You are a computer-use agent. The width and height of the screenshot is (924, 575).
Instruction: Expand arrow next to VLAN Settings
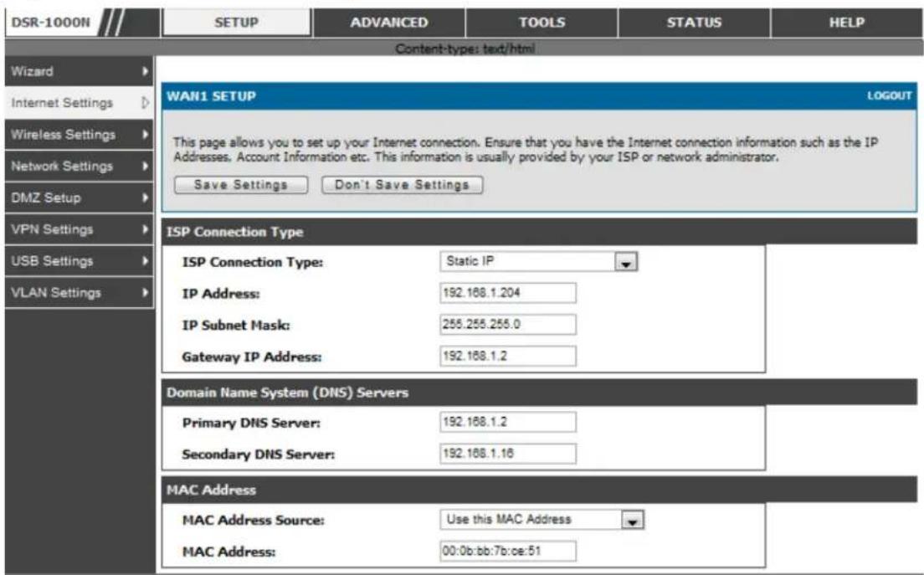tap(145, 293)
